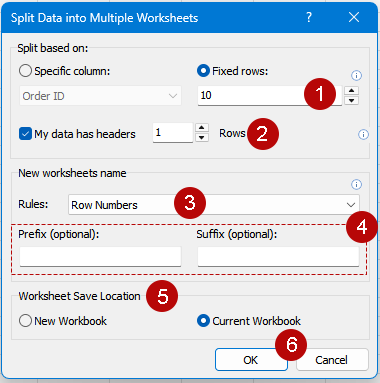Viewport: 380px width, 383px height.
Task: Open info icon beside headers Rows setting
Action: [363, 135]
